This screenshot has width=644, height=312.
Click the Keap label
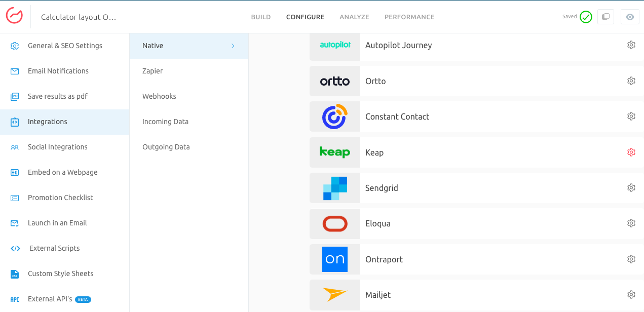click(374, 152)
